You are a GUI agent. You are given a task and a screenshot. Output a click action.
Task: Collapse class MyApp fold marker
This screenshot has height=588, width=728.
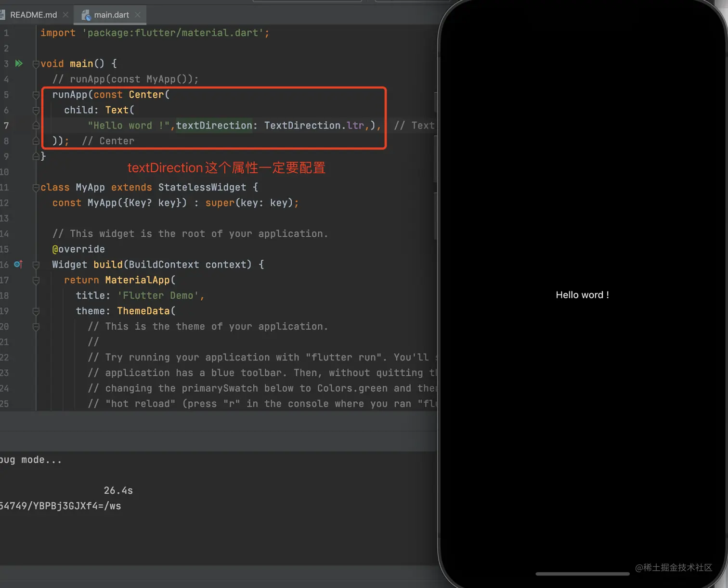(36, 188)
